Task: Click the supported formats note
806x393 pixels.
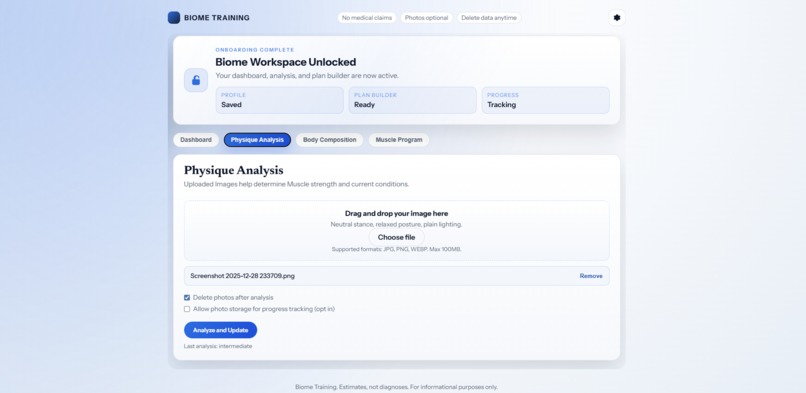Action: coord(396,249)
